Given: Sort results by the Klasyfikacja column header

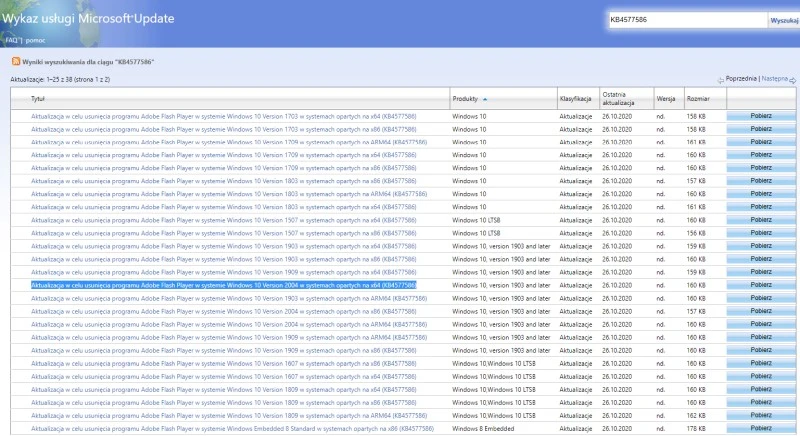Looking at the screenshot, I should point(577,100).
